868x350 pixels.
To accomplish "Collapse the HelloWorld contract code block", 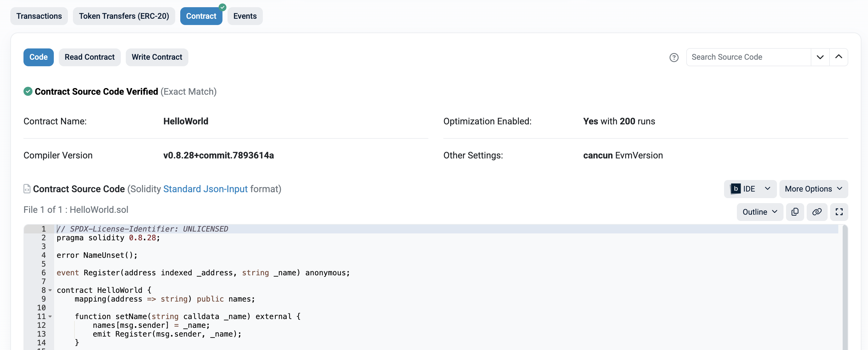I will [x=50, y=290].
